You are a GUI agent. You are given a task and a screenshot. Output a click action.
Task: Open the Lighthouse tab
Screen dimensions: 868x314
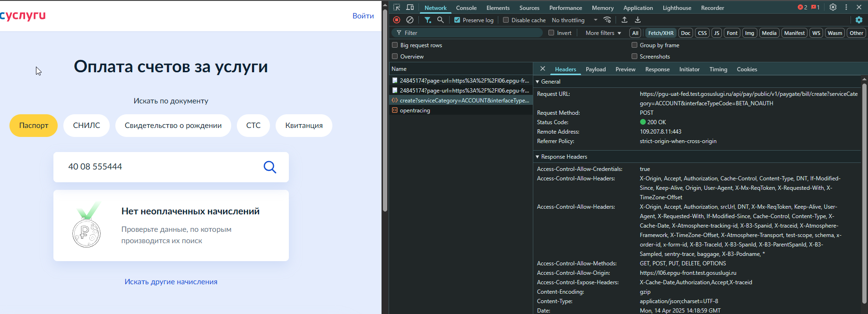[x=677, y=8]
